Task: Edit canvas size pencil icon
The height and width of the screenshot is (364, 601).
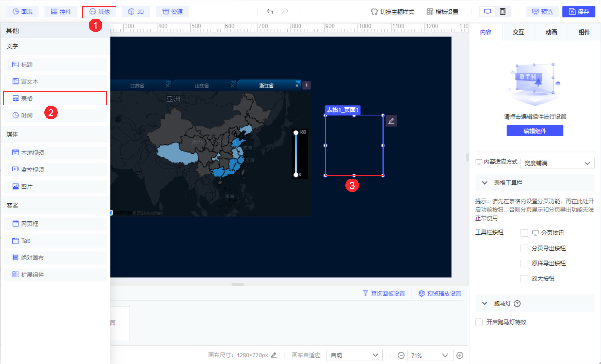Action: (274, 355)
